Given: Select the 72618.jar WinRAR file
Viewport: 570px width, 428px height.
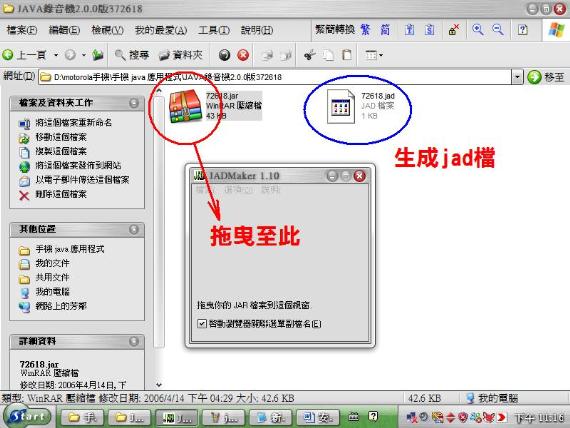Looking at the screenshot, I should [x=214, y=105].
